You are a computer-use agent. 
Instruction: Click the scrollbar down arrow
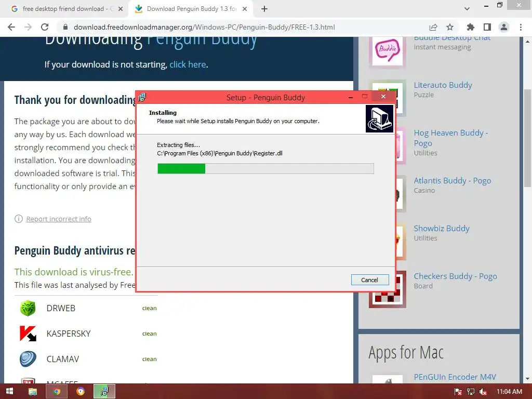pyautogui.click(x=528, y=379)
